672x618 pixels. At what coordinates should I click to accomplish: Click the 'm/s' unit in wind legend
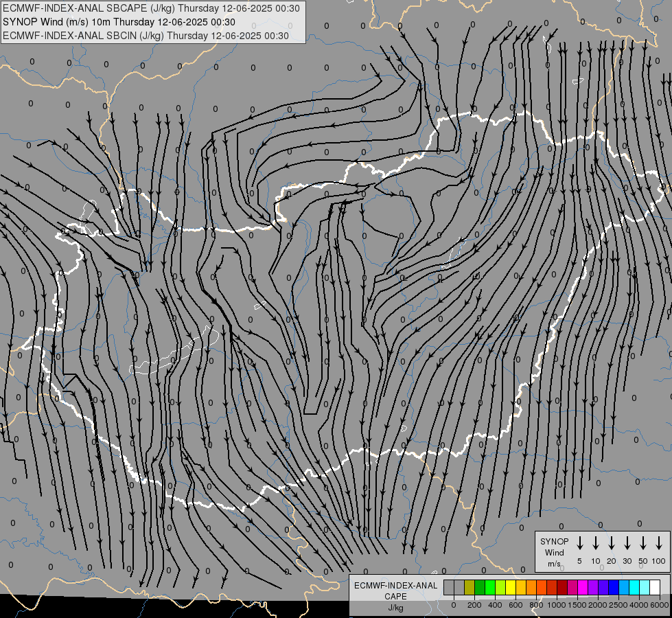(554, 564)
